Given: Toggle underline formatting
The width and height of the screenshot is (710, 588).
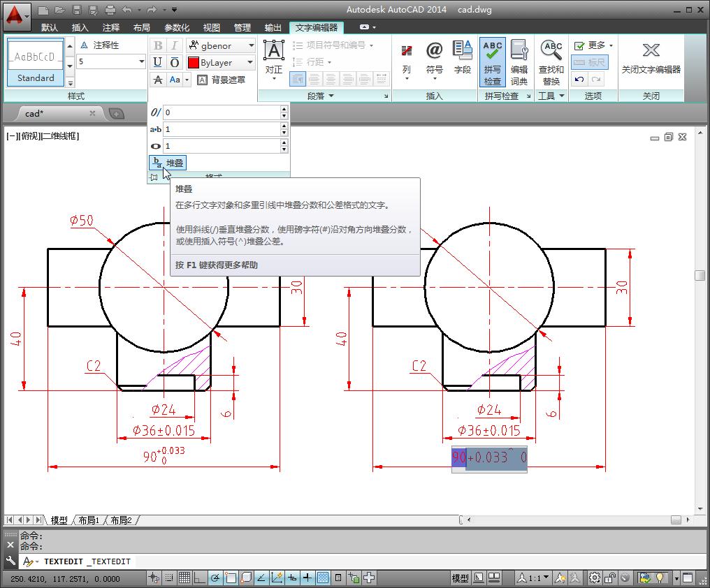Looking at the screenshot, I should pyautogui.click(x=157, y=62).
